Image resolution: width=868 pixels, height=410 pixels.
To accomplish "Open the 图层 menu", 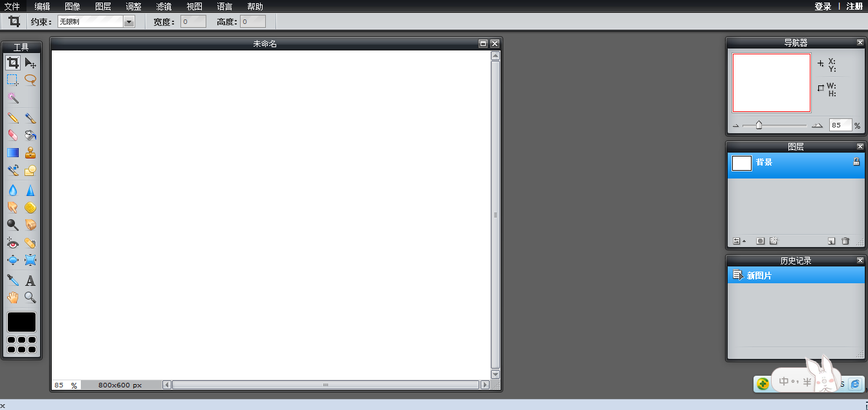I will (103, 6).
